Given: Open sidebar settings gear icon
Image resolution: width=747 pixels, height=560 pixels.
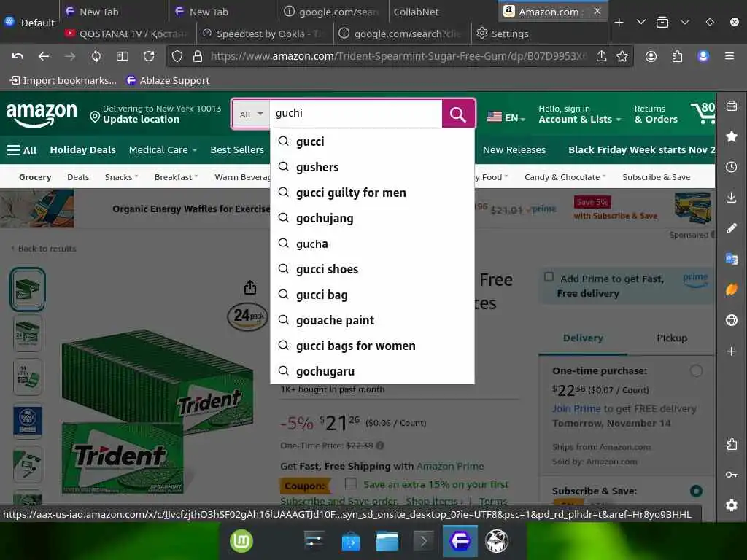Looking at the screenshot, I should [x=732, y=505].
